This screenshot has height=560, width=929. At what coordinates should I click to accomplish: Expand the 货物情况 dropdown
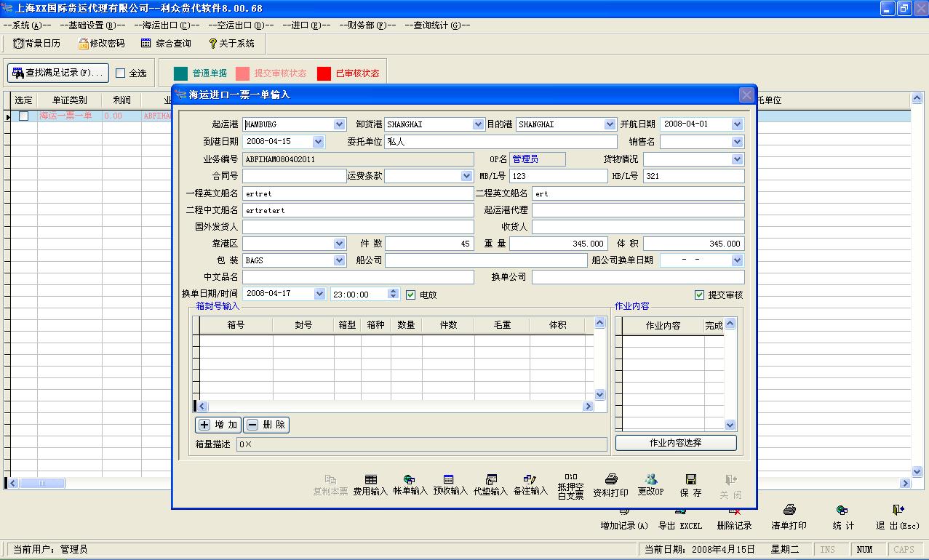point(738,159)
